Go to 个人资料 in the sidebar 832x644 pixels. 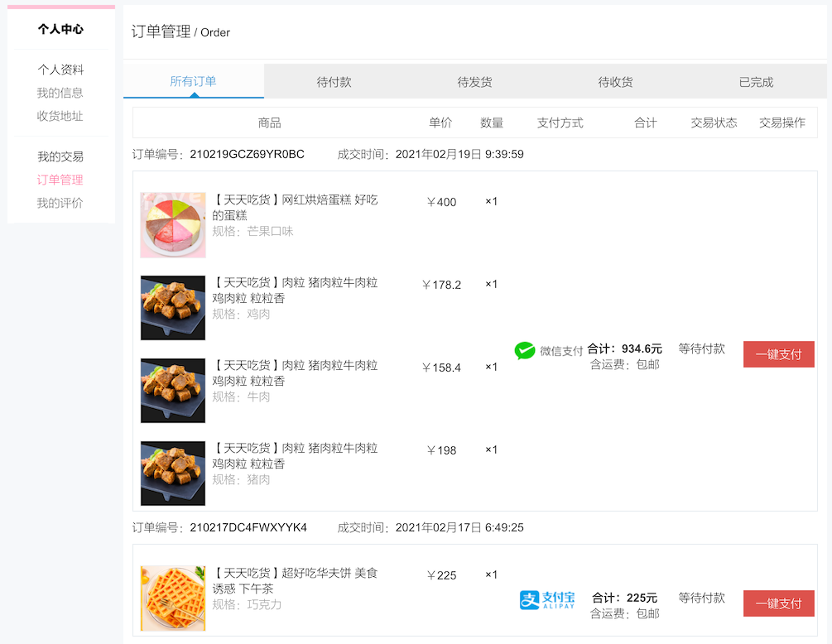point(60,70)
